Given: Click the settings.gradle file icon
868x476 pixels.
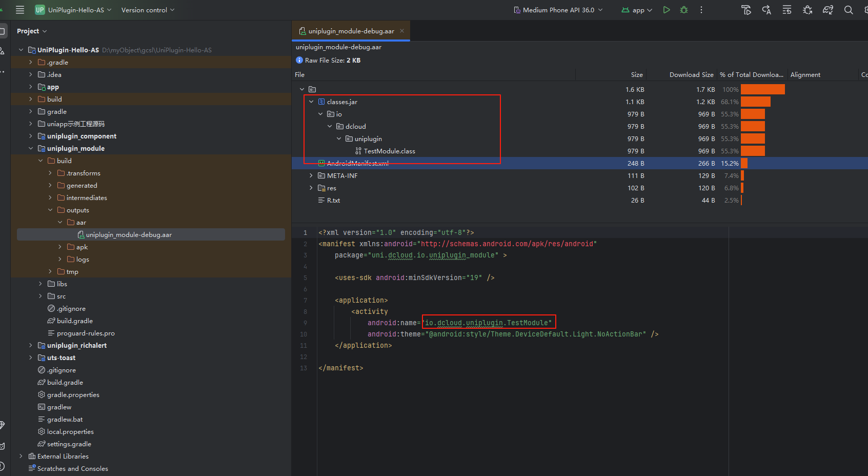Looking at the screenshot, I should click(x=42, y=444).
